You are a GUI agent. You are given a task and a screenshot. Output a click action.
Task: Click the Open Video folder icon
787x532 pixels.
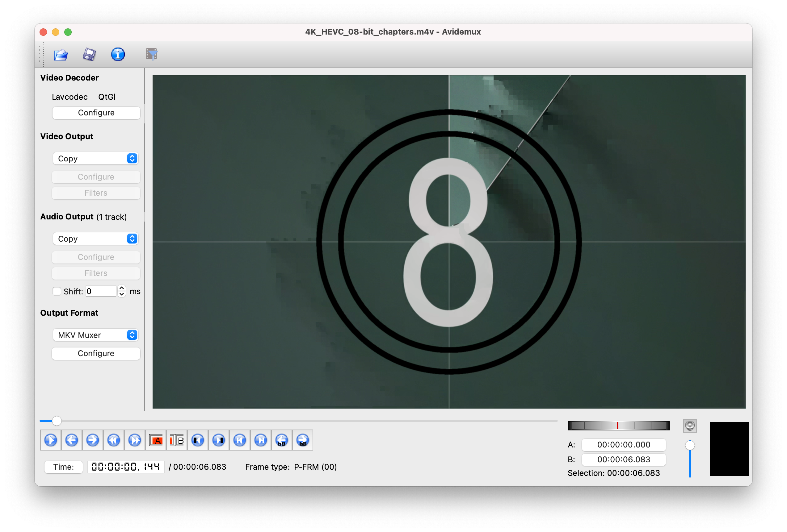61,55
